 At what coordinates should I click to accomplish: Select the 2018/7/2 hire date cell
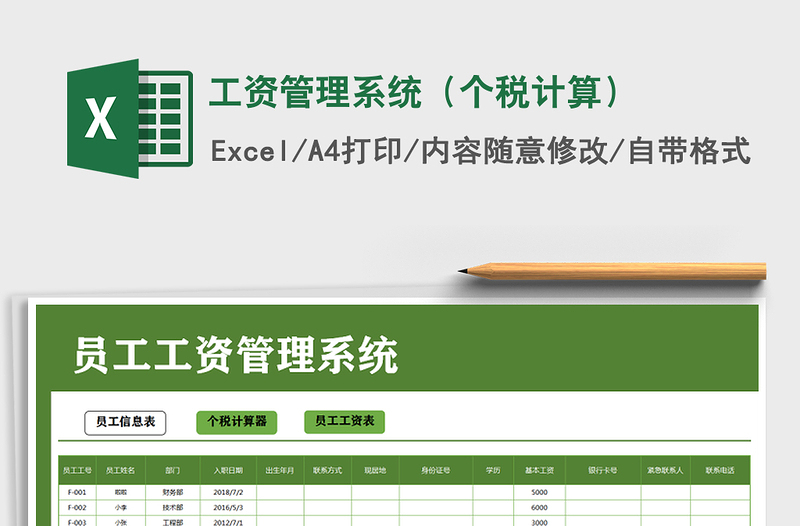[228, 492]
